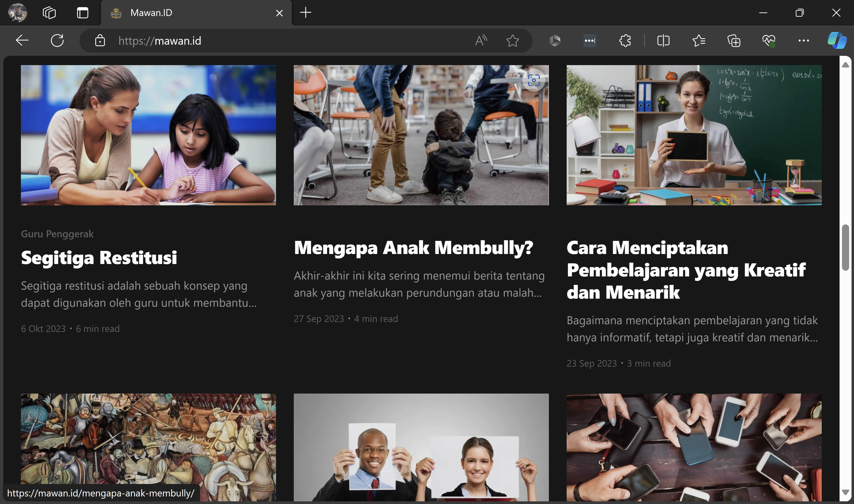Open Browser essentials
The width and height of the screenshot is (854, 504).
click(x=769, y=40)
